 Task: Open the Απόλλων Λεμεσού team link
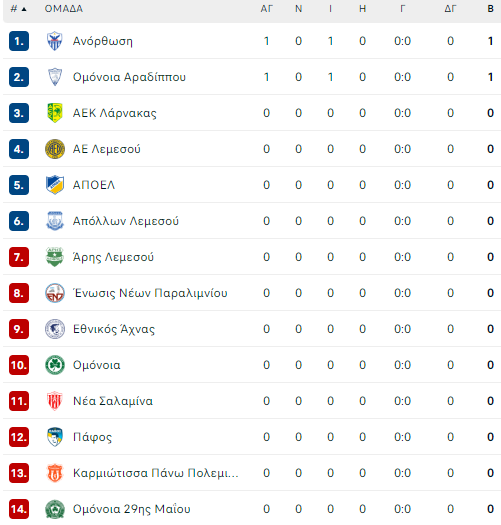point(126,221)
